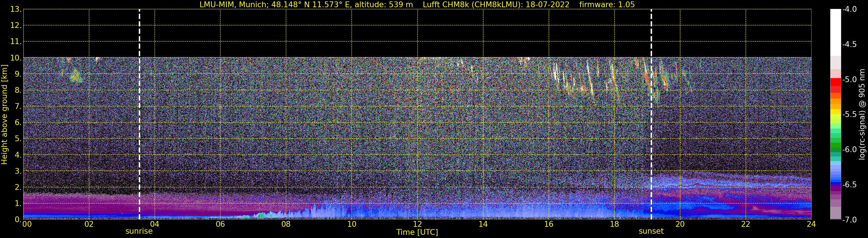Screen dimensions: 868x238
Task: Click the '6.' height axis tick label
Action: pyautogui.click(x=18, y=123)
